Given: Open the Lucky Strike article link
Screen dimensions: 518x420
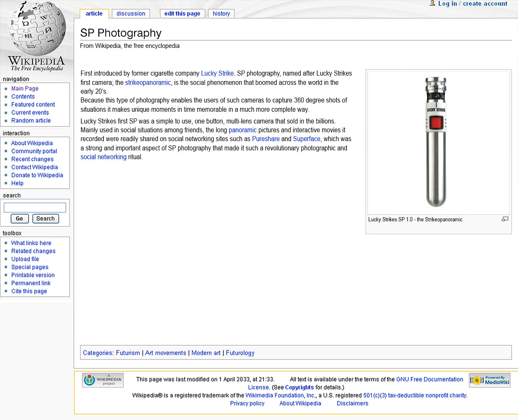Looking at the screenshot, I should click(x=217, y=73).
